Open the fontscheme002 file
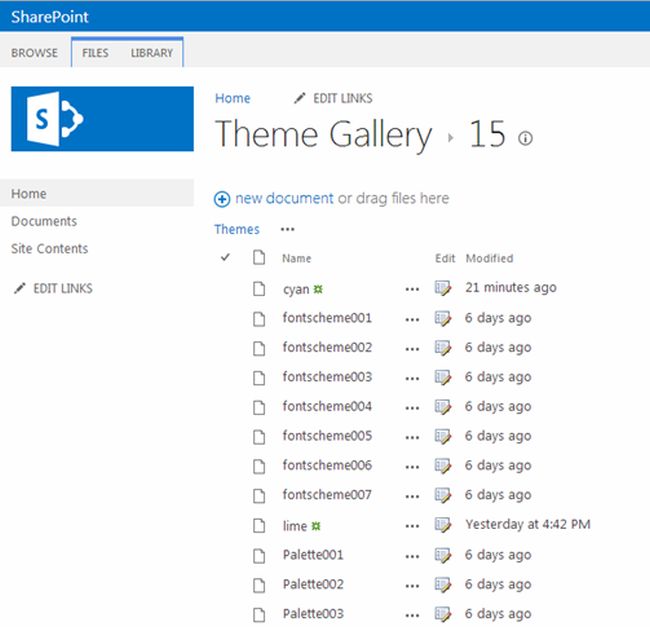The image size is (650, 627). click(327, 347)
